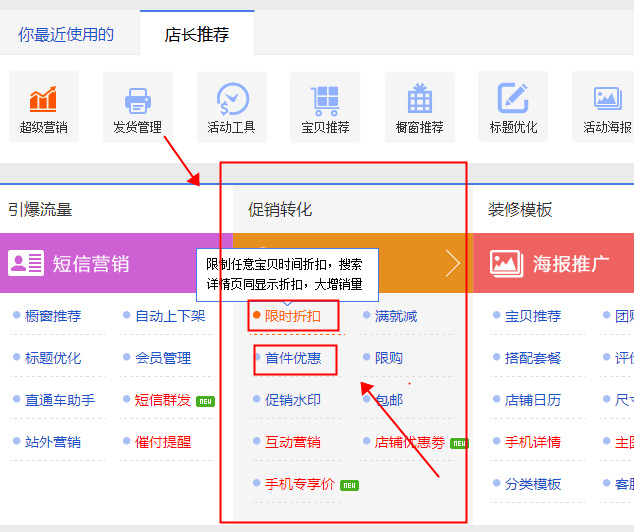Screen dimensions: 634x532
Task: Open 催付提醒 link
Action: pyautogui.click(x=163, y=442)
